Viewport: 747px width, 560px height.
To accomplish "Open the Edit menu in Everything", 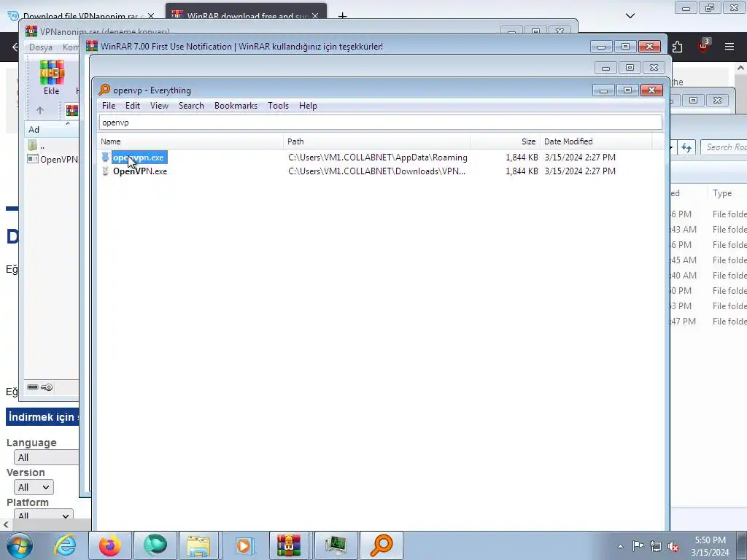I will 133,106.
